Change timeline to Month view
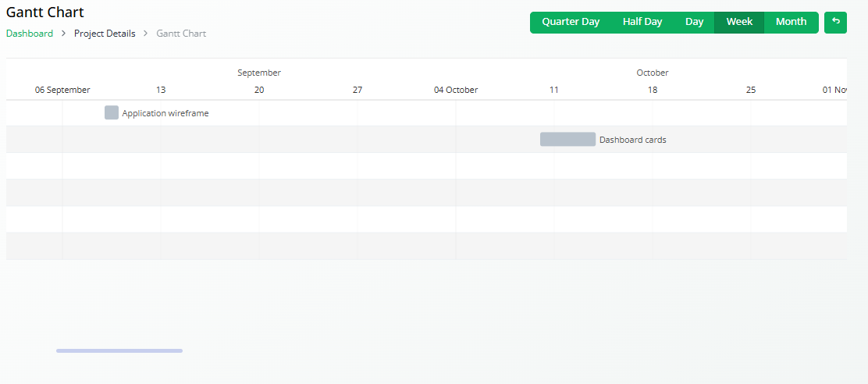868x384 pixels. click(791, 22)
